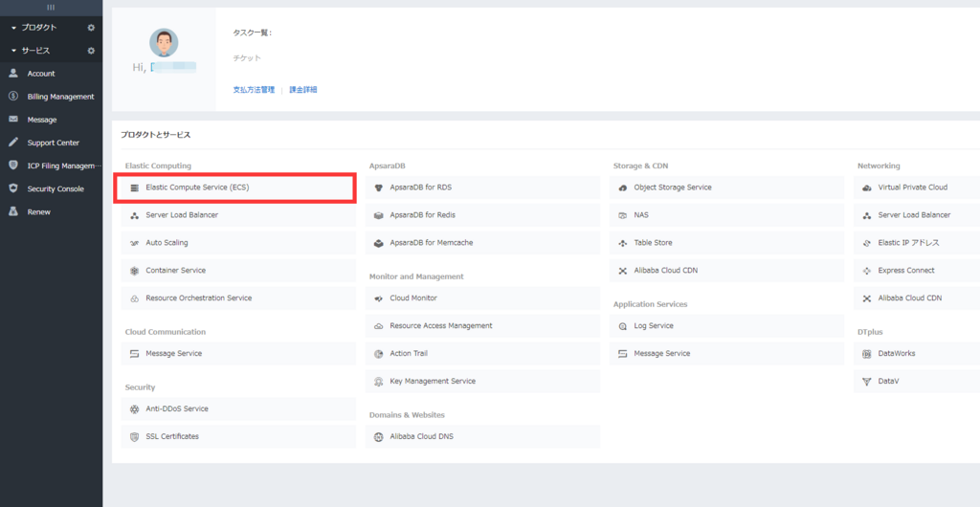Open Support Center in the sidebar

coord(52,143)
